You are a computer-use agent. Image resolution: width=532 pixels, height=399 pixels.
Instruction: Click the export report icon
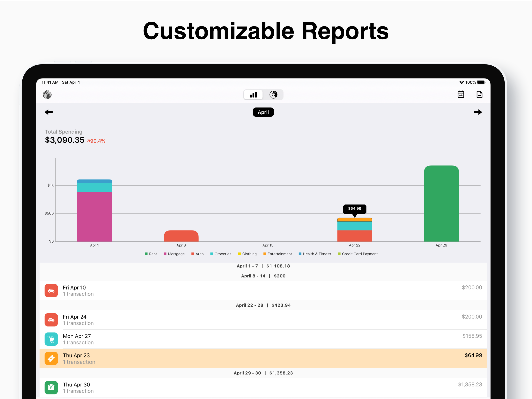(x=479, y=94)
